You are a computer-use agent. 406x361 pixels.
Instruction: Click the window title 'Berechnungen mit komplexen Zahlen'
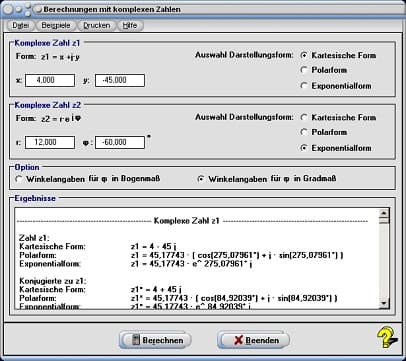coord(112,9)
